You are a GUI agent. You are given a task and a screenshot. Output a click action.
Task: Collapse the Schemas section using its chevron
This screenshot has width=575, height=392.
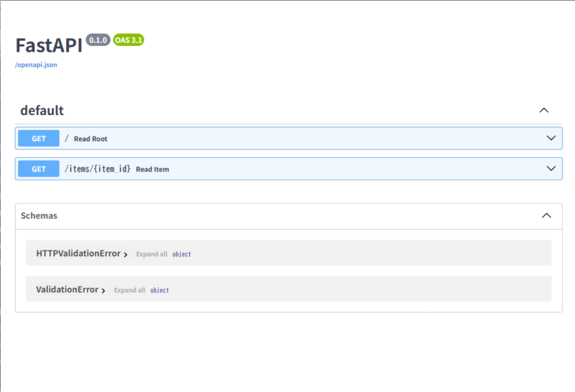point(546,215)
